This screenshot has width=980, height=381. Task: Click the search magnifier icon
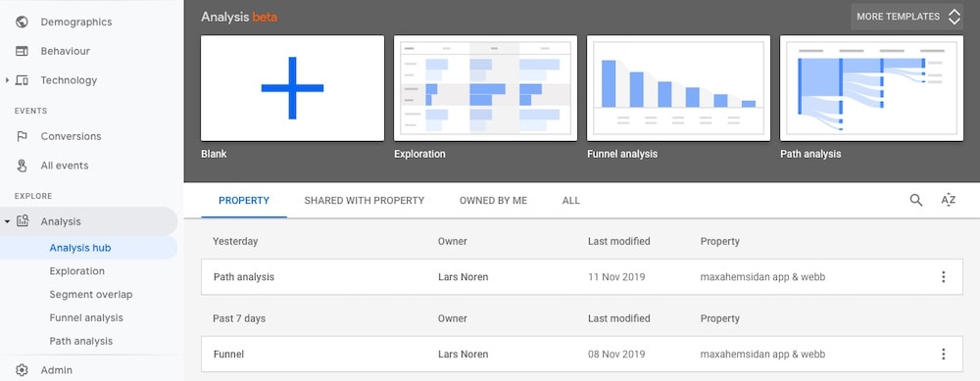915,200
